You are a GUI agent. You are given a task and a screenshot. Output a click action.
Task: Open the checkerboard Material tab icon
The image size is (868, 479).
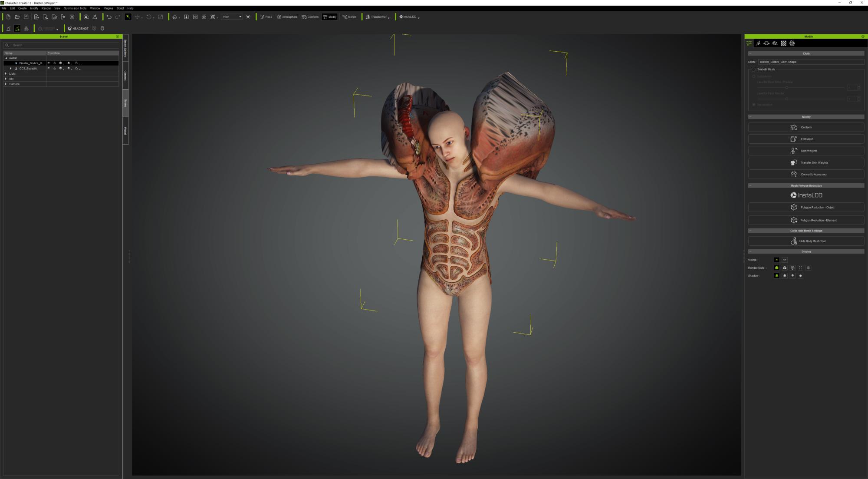[x=783, y=43]
